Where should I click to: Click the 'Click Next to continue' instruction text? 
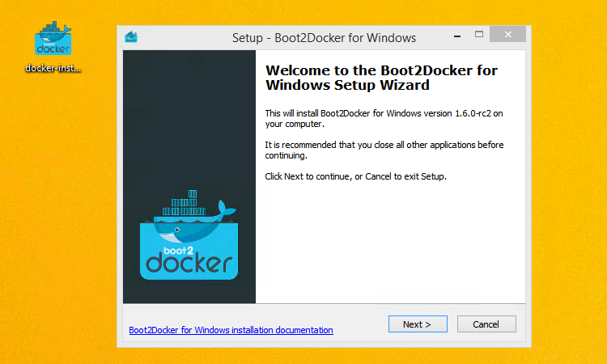pyautogui.click(x=356, y=176)
